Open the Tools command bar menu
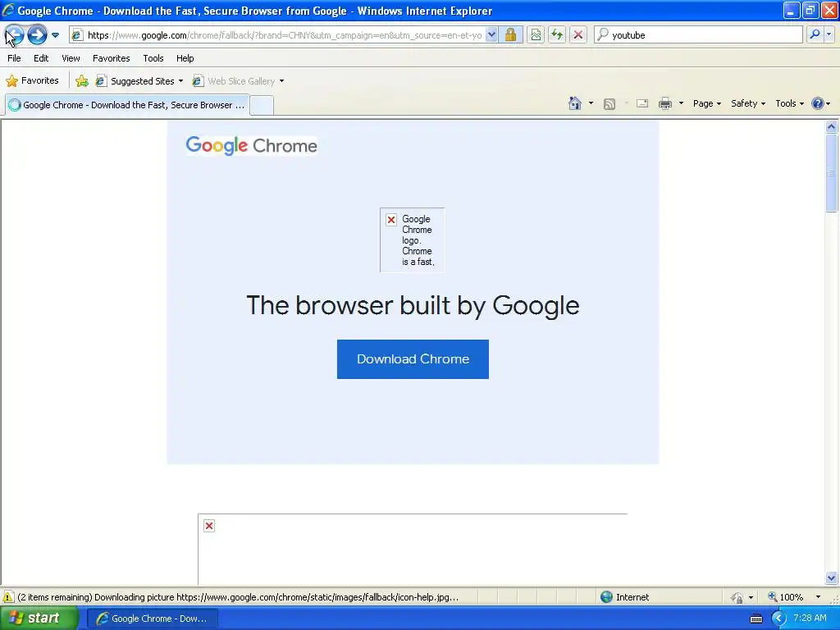This screenshot has height=630, width=840. 790,104
